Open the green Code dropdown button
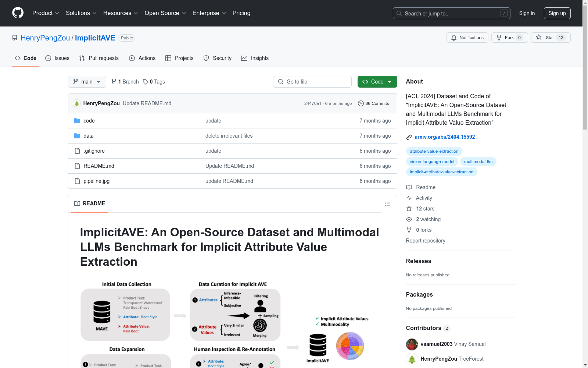Viewport: 588px width, 368px height. 377,82
